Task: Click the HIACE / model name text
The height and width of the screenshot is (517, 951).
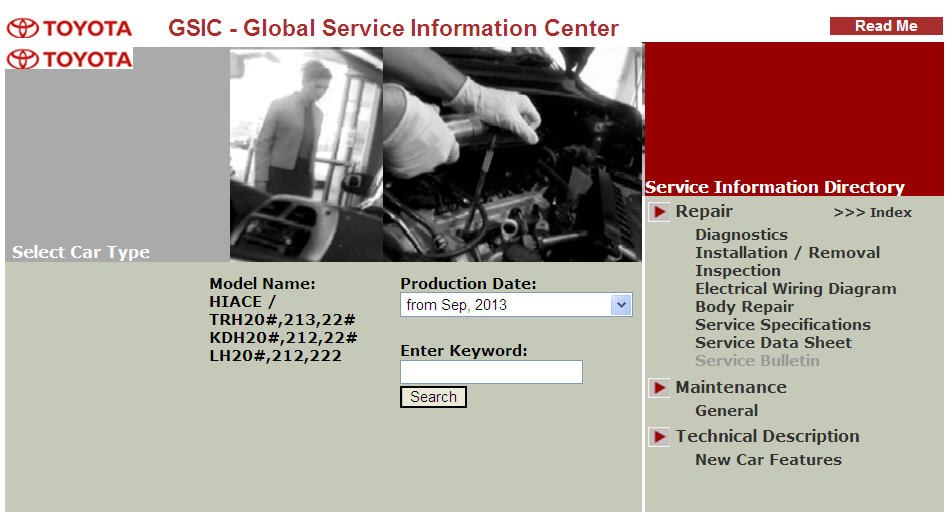Action: click(x=242, y=302)
